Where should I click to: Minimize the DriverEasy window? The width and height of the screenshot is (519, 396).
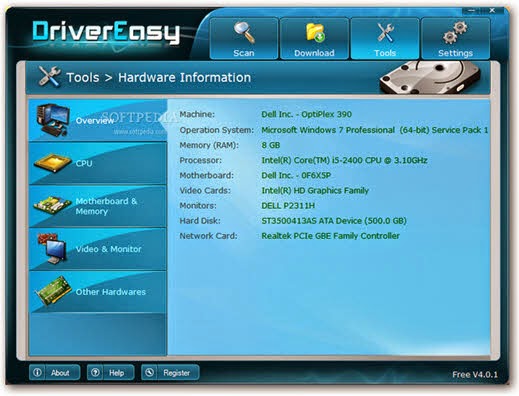[x=472, y=11]
